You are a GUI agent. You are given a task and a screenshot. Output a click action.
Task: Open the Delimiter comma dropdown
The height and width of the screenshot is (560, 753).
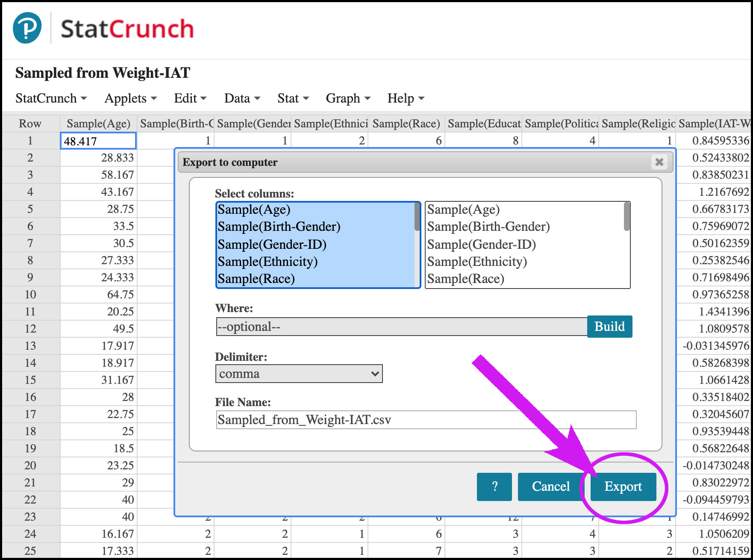pos(299,374)
